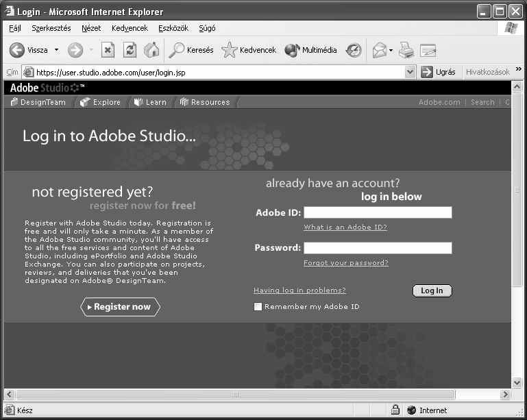The image size is (527, 420).
Task: Open browsing history clock icon
Action: [x=354, y=51]
